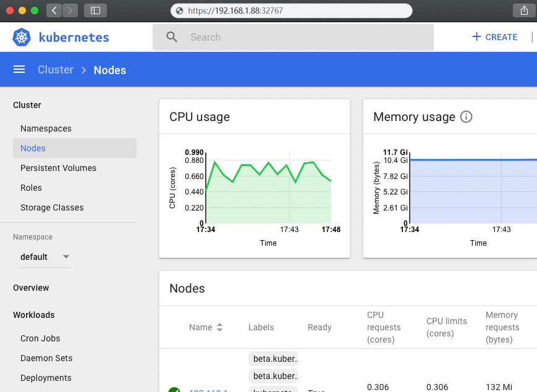Click the Workloads sidebar heading
Viewport: 537px width, 392px height.
point(34,315)
